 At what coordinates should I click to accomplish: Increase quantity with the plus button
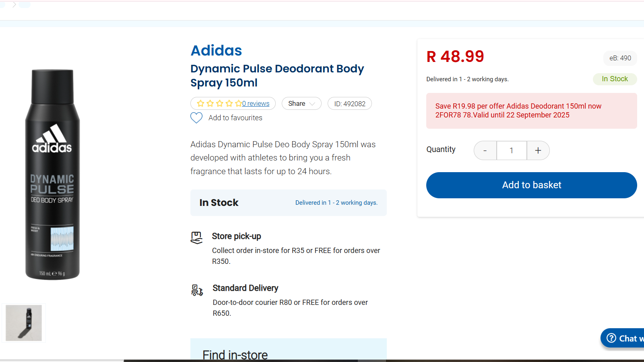538,150
